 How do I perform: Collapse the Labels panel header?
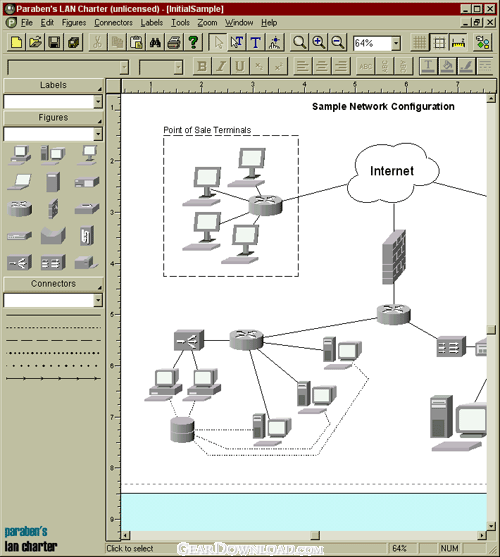point(53,85)
